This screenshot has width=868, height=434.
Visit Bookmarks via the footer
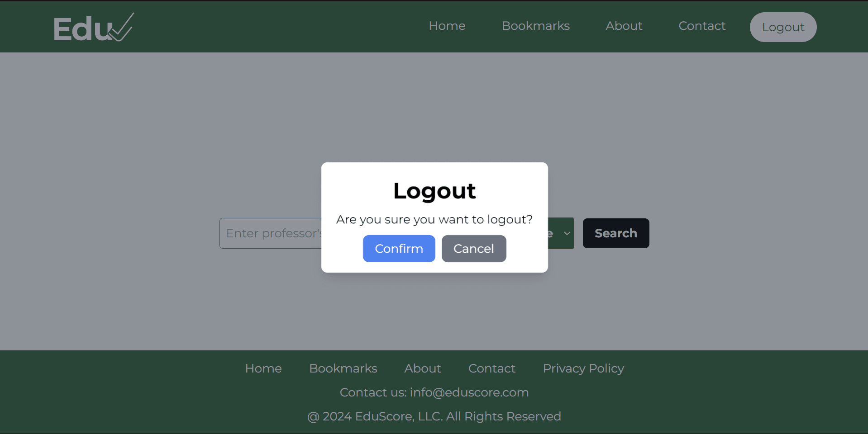[343, 368]
